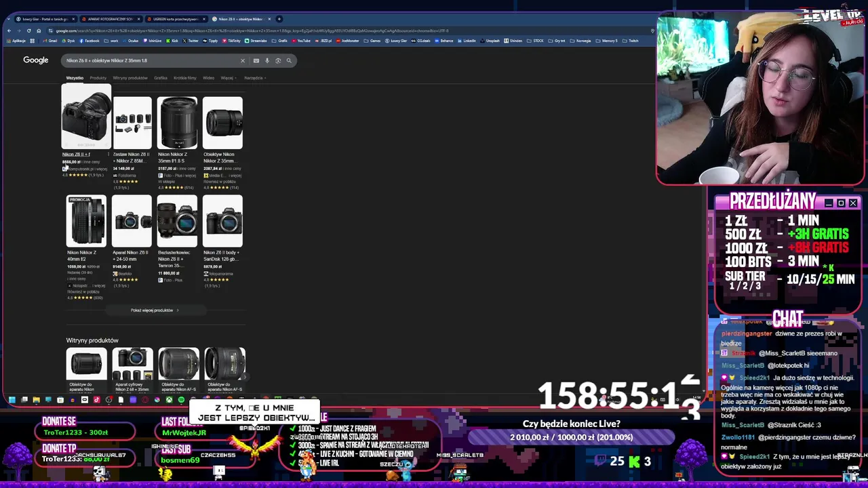Viewport: 868px width, 488px height.
Task: Expand the Narzędzia tools dropdown
Action: (255, 78)
